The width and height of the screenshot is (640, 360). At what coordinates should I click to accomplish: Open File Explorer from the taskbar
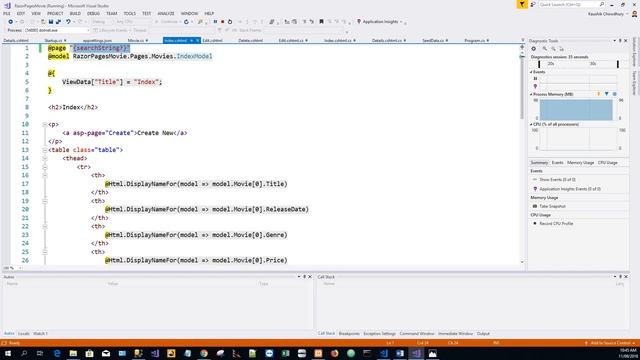[x=73, y=353]
